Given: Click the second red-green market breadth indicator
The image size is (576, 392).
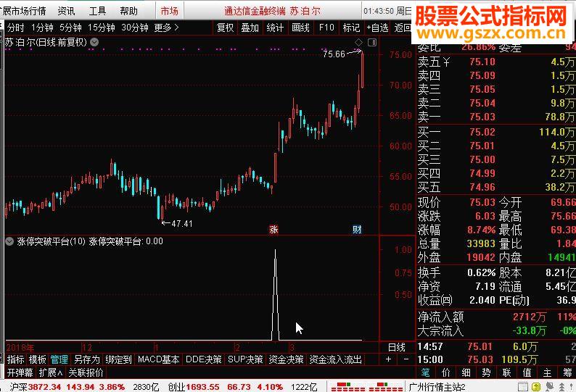Looking at the screenshot, I should point(385,386).
